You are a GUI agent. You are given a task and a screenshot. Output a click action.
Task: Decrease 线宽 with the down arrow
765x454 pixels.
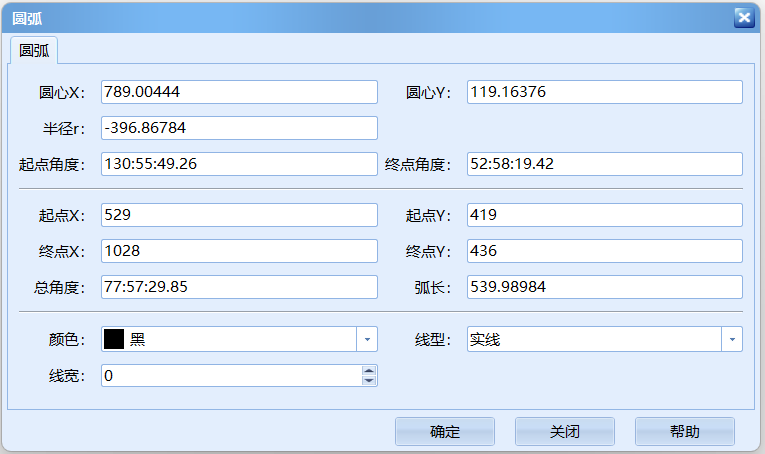pyautogui.click(x=369, y=381)
